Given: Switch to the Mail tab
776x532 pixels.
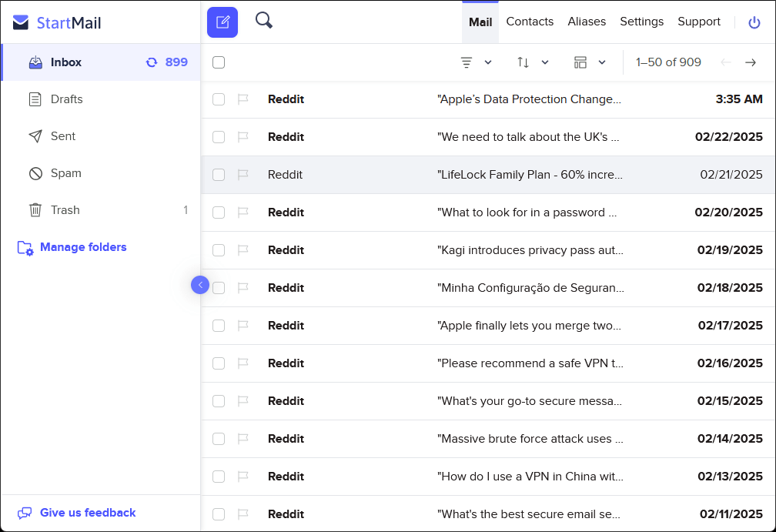Looking at the screenshot, I should [x=480, y=22].
